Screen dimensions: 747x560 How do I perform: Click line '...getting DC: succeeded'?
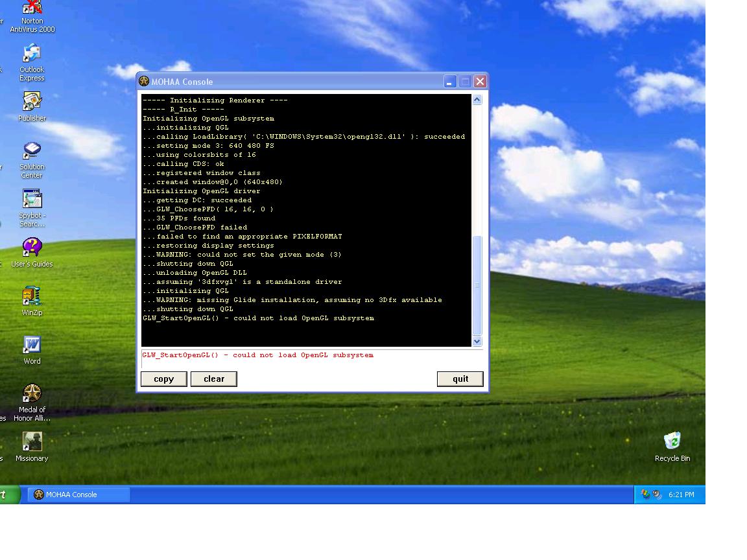click(x=197, y=200)
